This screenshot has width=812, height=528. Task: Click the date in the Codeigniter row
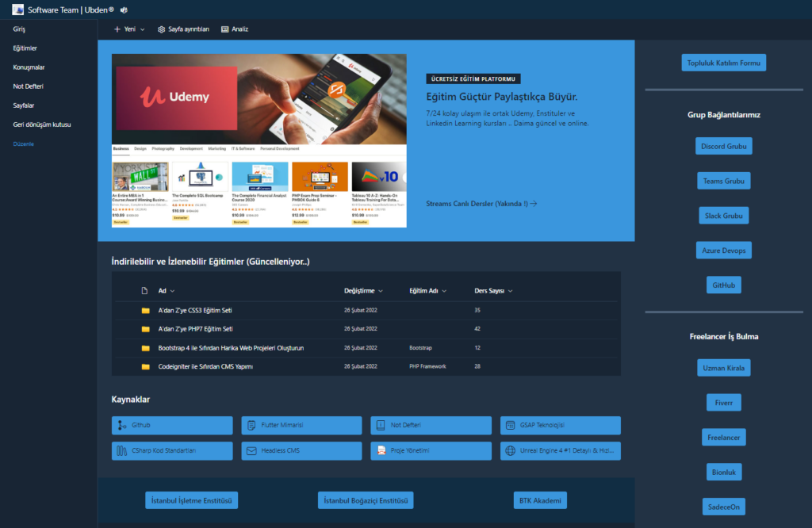click(x=361, y=366)
